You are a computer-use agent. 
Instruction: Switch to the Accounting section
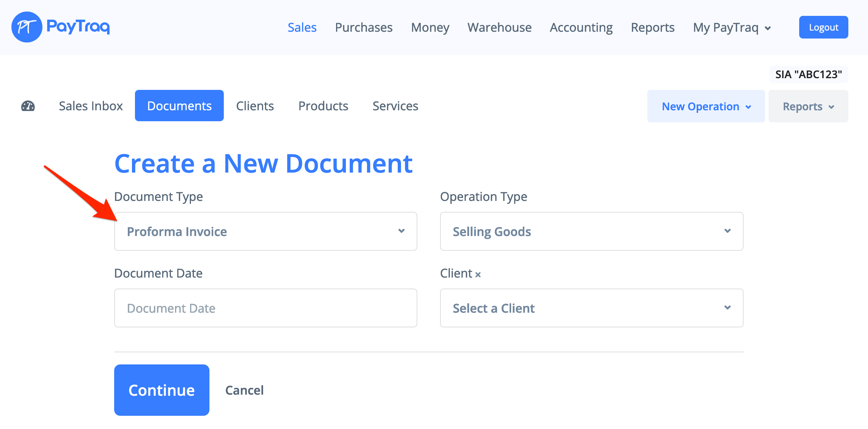click(x=581, y=28)
